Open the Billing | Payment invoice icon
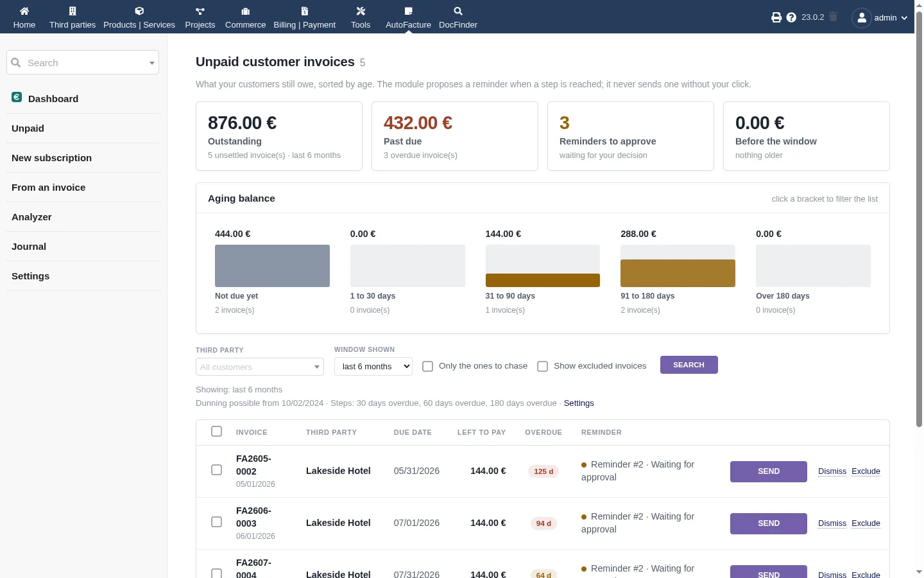Screen dimensions: 924x578 tap(305, 11)
